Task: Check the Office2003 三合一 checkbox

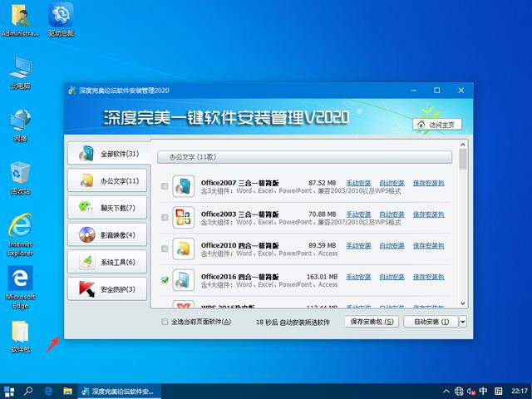Action: [x=165, y=217]
